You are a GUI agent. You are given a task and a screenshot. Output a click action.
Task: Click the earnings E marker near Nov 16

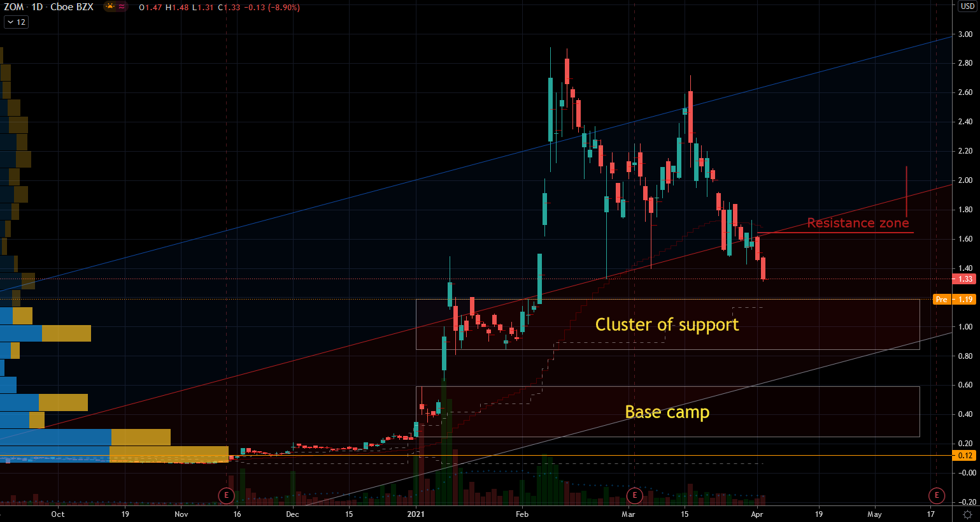pyautogui.click(x=226, y=495)
